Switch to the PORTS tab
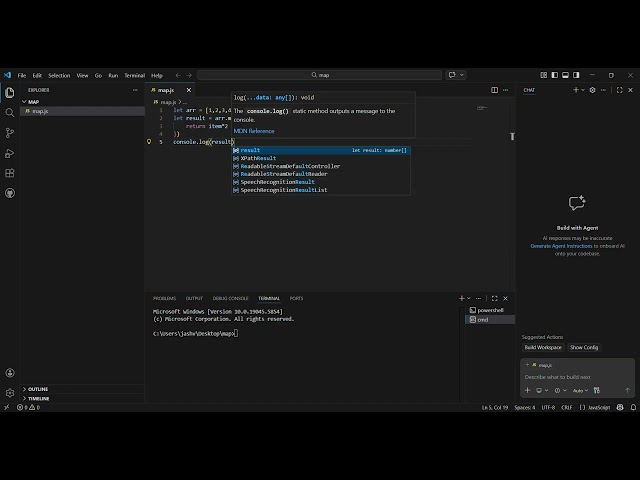The width and height of the screenshot is (640, 480). pos(296,298)
